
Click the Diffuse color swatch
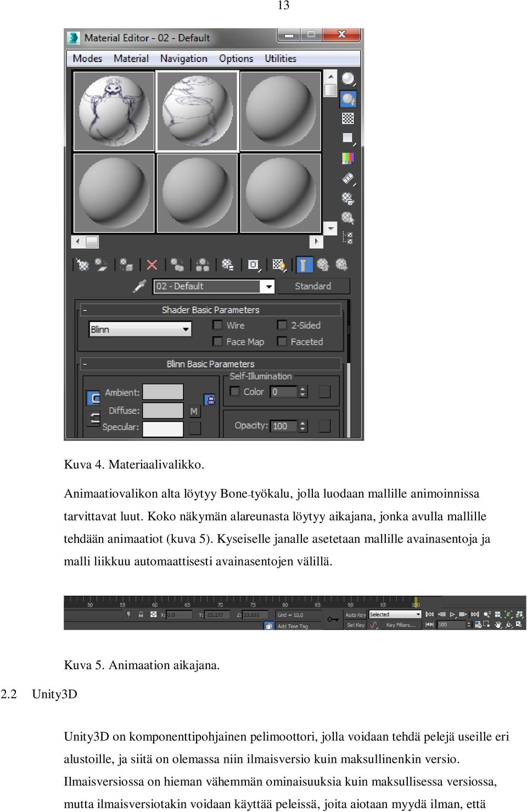(x=163, y=410)
